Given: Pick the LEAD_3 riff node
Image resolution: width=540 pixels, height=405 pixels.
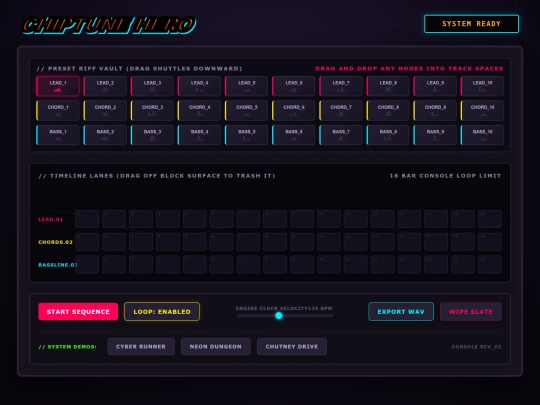Looking at the screenshot, I should click(152, 86).
